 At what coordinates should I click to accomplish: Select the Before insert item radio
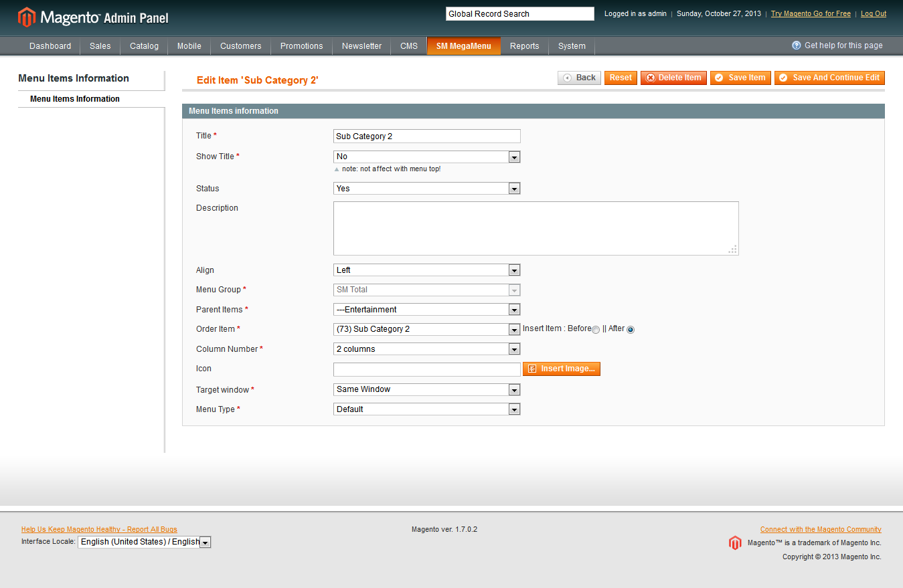(596, 330)
